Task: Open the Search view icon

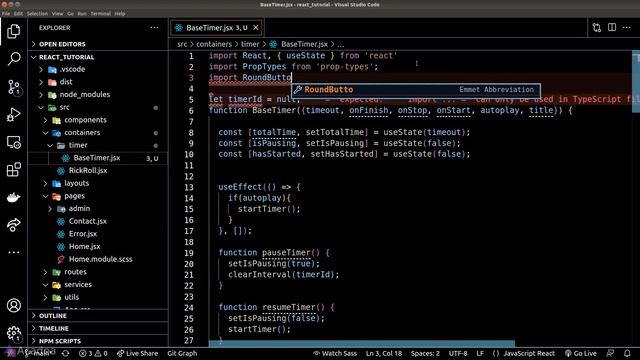Action: [x=13, y=59]
